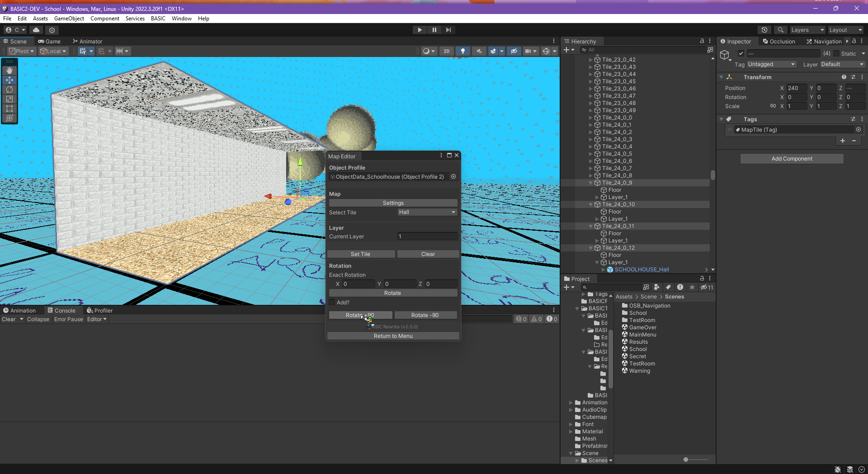
Task: Open the BASIC menu
Action: point(158,19)
